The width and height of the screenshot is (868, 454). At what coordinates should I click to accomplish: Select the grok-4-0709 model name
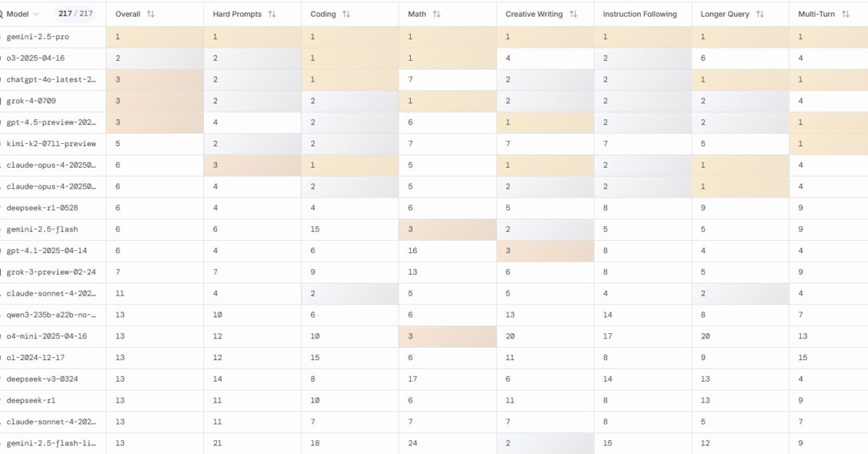point(31,100)
